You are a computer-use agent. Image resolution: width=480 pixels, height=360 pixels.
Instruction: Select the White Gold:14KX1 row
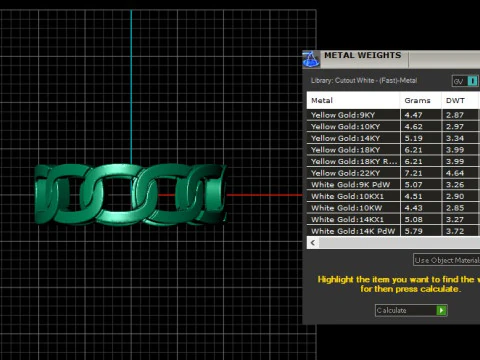[393, 220]
